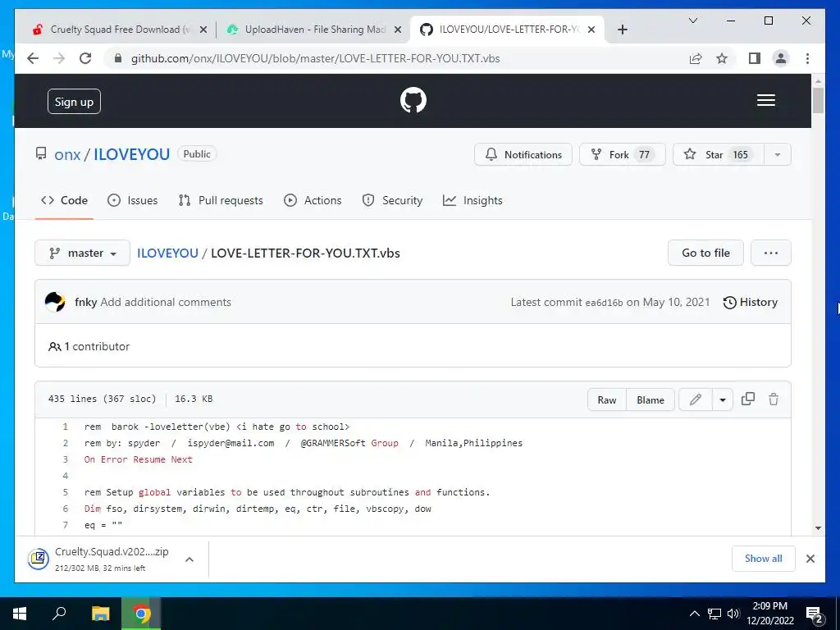Share this page icon
The height and width of the screenshot is (630, 840).
[696, 58]
